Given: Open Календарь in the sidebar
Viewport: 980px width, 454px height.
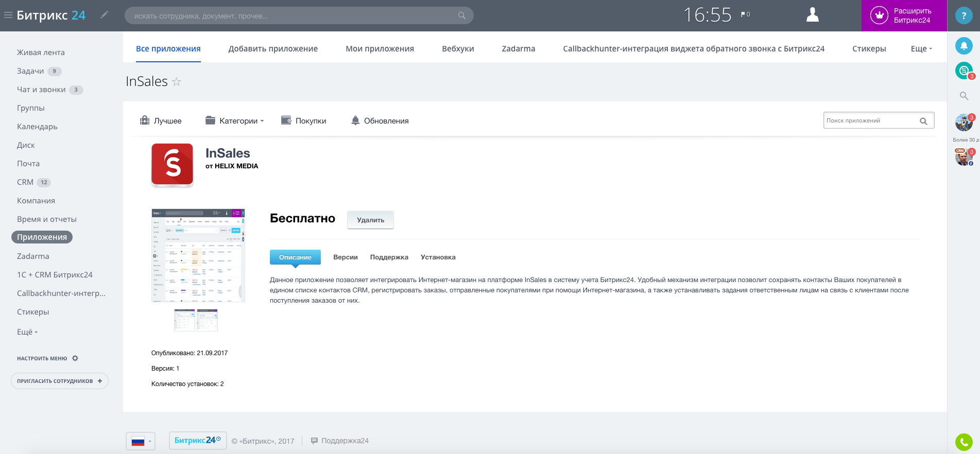Looking at the screenshot, I should tap(37, 127).
